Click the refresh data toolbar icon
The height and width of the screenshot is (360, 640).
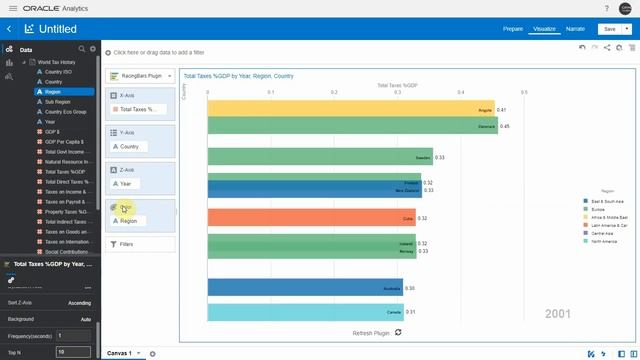[619, 47]
